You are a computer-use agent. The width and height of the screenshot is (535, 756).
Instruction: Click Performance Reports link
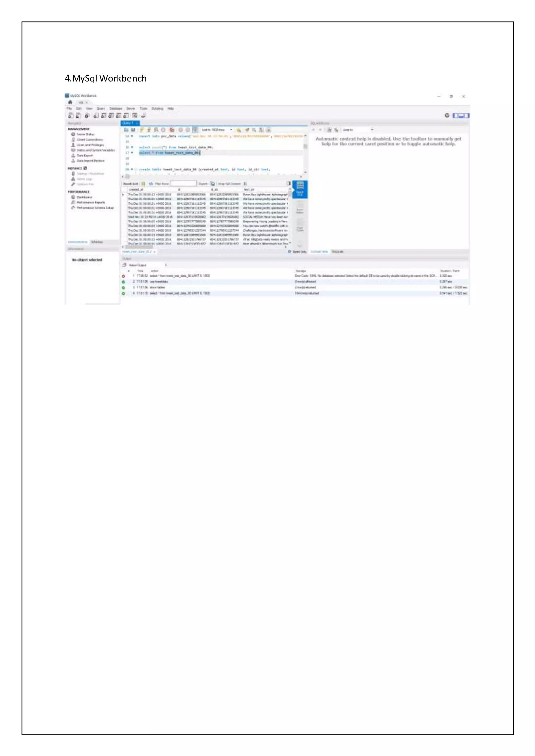91,203
